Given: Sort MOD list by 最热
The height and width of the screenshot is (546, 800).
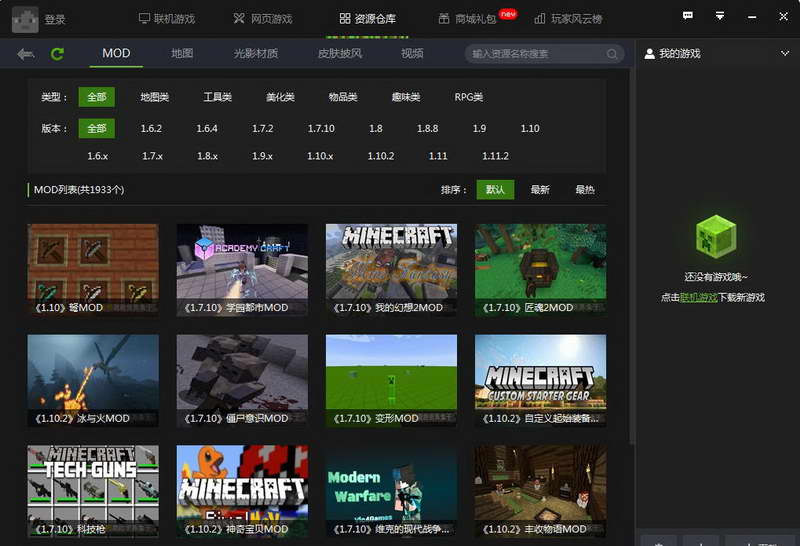Looking at the screenshot, I should [585, 190].
